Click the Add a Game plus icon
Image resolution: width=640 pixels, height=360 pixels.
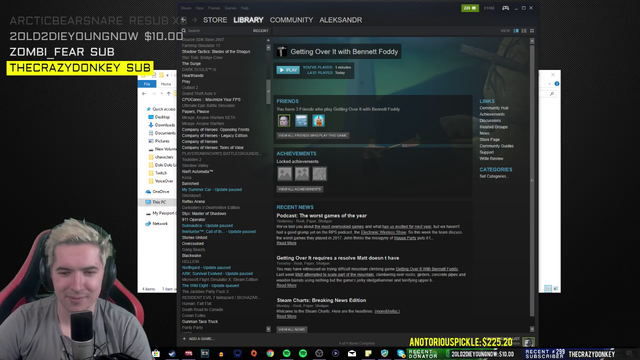click(x=184, y=339)
